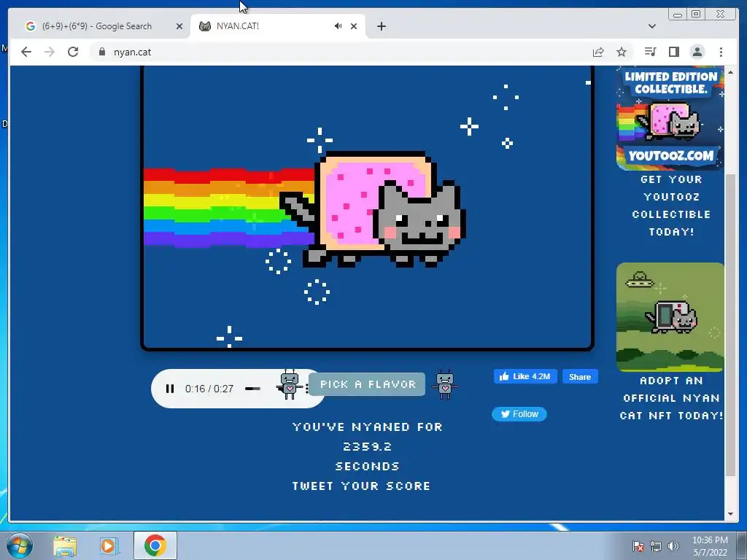Screen dimensions: 747x560
Task: Open the Chrome profile avatar
Action: point(697,52)
